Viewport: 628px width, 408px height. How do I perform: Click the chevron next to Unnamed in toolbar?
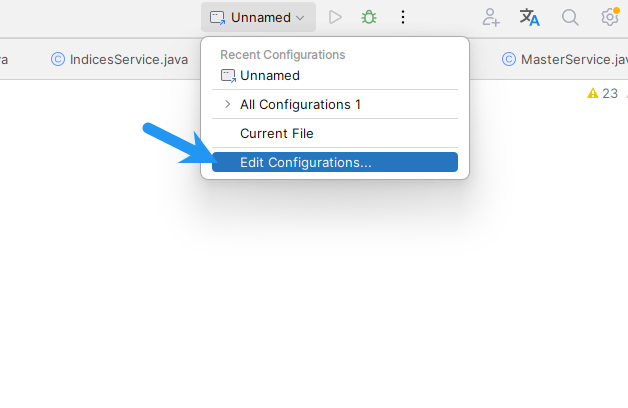pyautogui.click(x=300, y=18)
